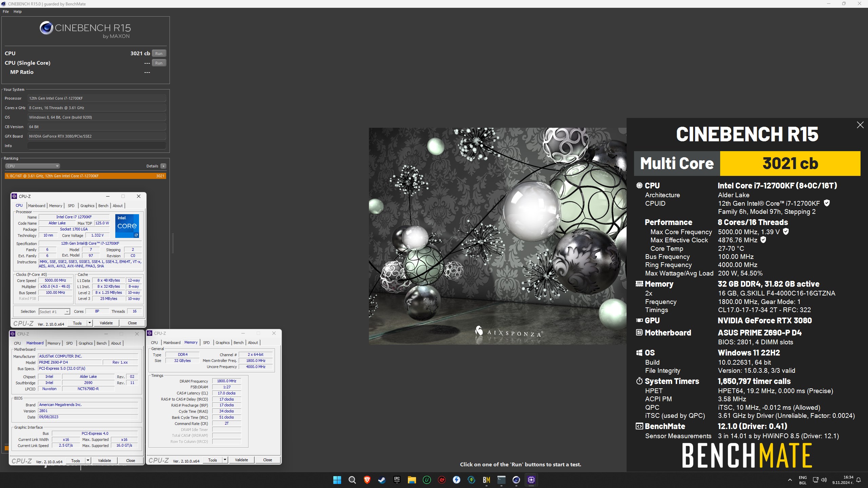The image size is (868, 488).
Task: Click Validate in CPU-Z processor window
Action: pyautogui.click(x=106, y=323)
